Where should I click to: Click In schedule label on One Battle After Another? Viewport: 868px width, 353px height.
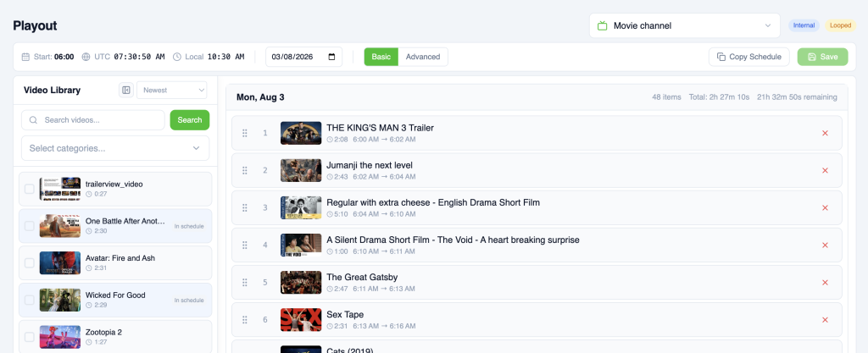click(x=189, y=226)
